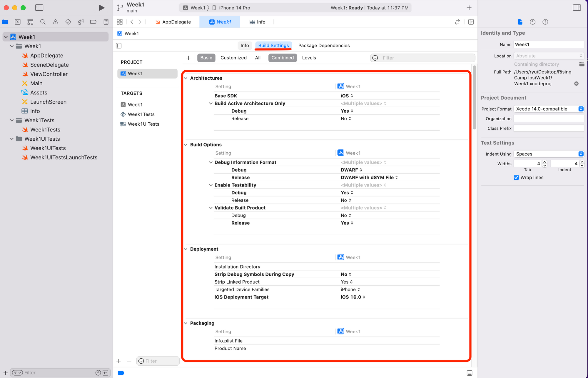
Task: Run the project with the play button
Action: [101, 8]
